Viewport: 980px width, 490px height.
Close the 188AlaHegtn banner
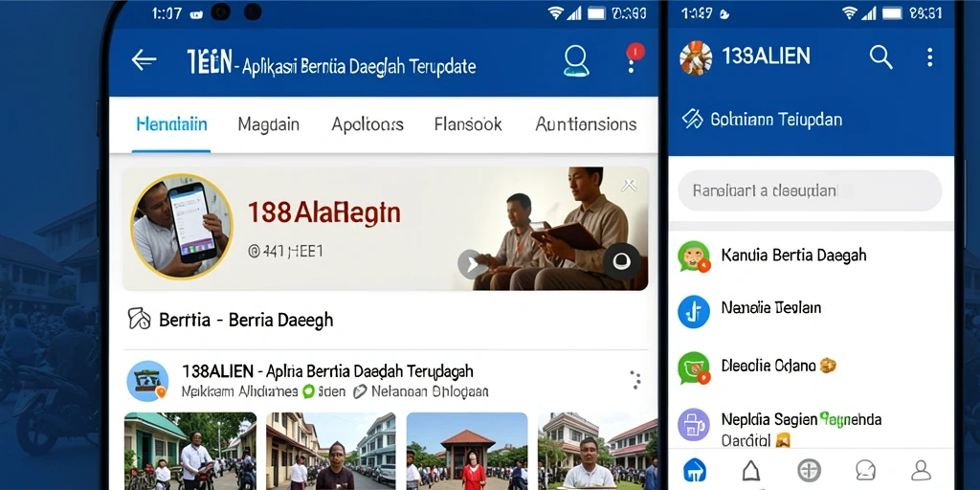(629, 185)
